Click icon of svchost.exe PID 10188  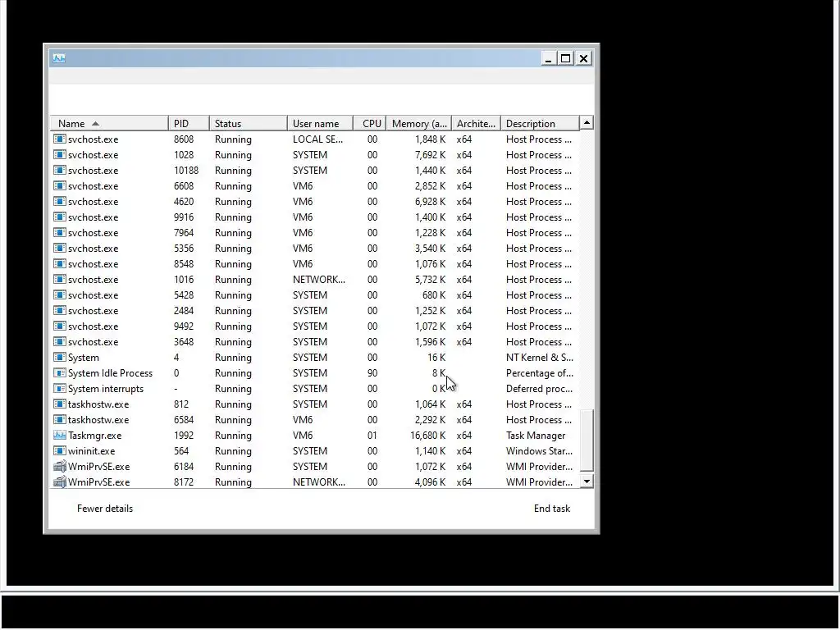pyautogui.click(x=59, y=171)
